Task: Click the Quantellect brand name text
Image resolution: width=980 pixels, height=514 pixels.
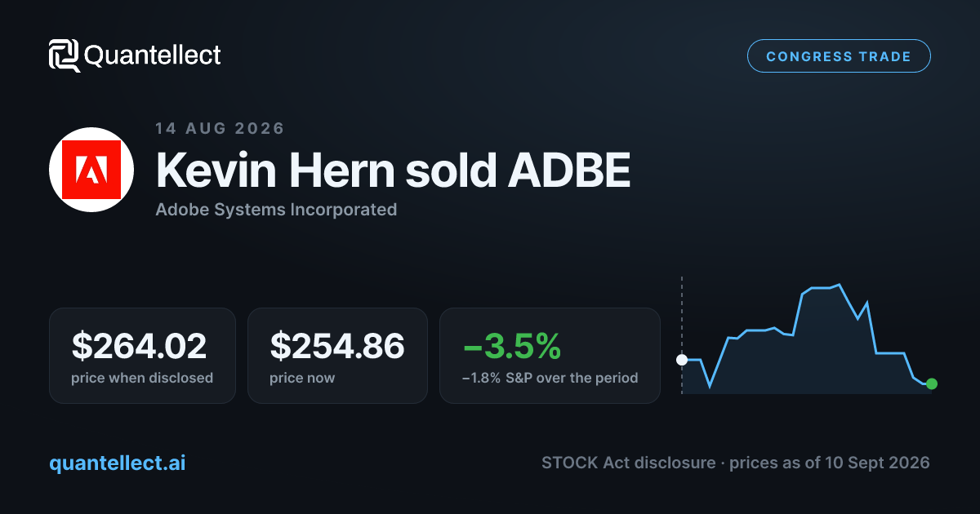Action: coord(153,55)
